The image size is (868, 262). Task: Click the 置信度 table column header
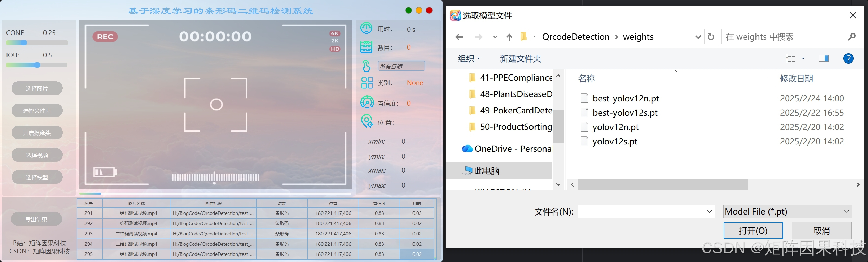[379, 203]
